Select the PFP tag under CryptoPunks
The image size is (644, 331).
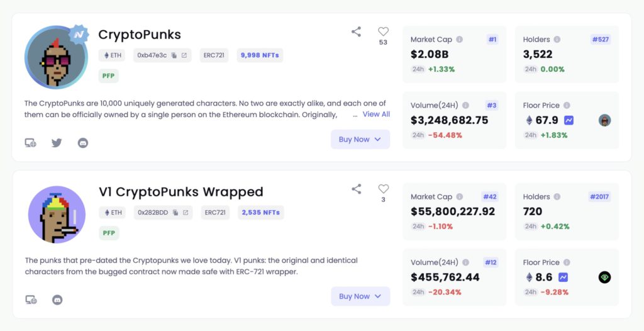click(109, 76)
